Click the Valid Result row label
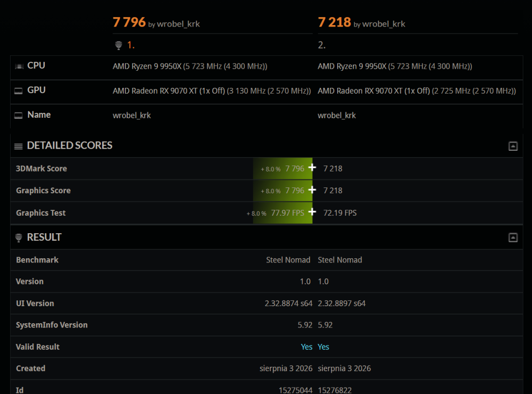 38,347
